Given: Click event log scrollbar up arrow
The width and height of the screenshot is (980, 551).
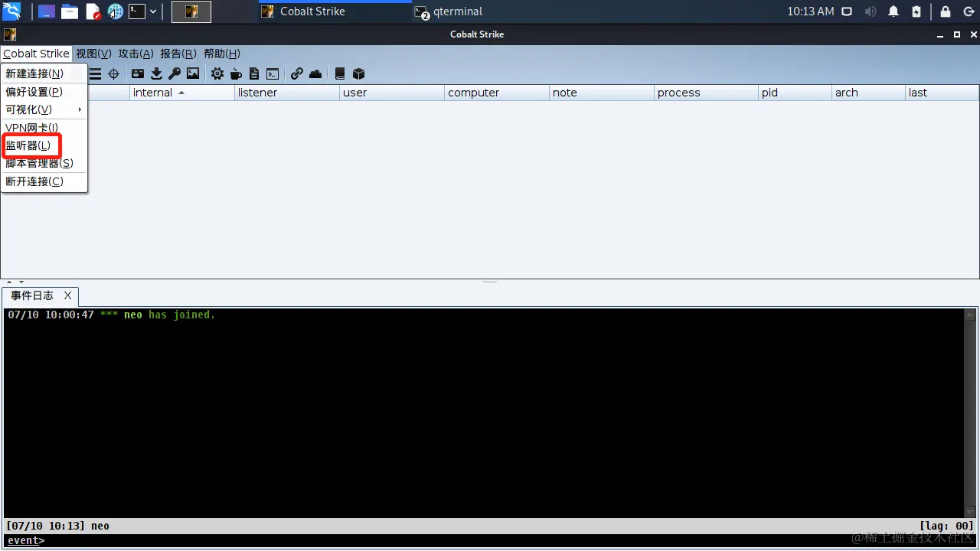Looking at the screenshot, I should click(x=970, y=315).
